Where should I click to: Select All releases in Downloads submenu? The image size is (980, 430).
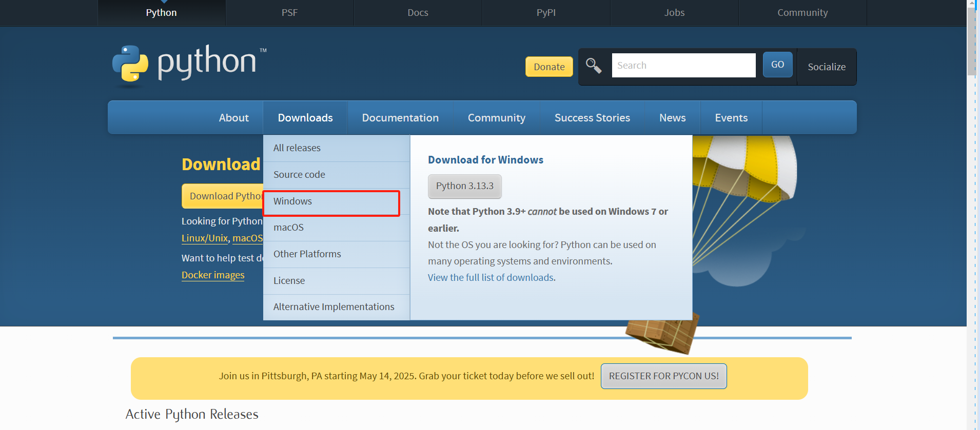(x=337, y=148)
